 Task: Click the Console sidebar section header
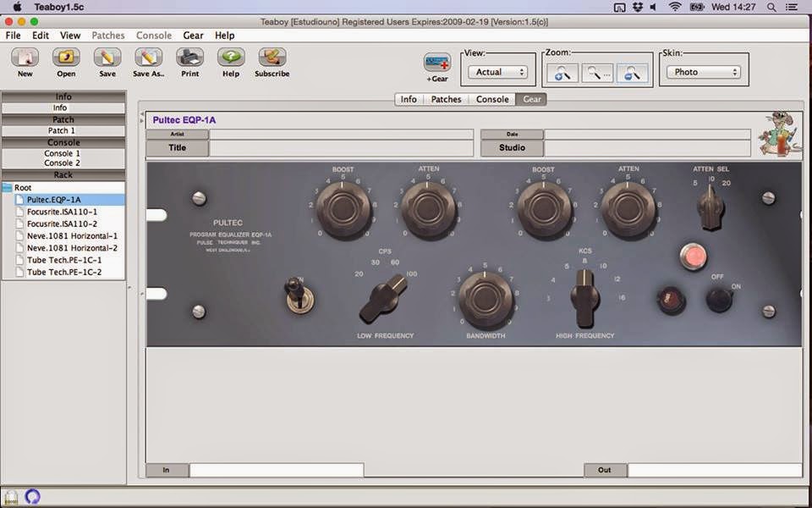click(x=63, y=142)
